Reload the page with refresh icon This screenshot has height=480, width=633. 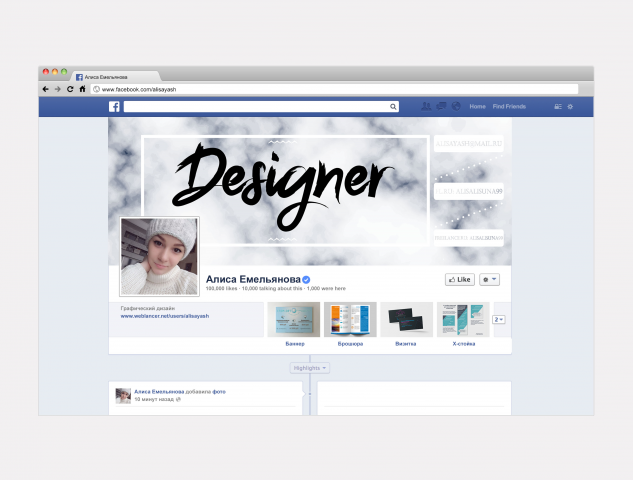click(x=70, y=89)
